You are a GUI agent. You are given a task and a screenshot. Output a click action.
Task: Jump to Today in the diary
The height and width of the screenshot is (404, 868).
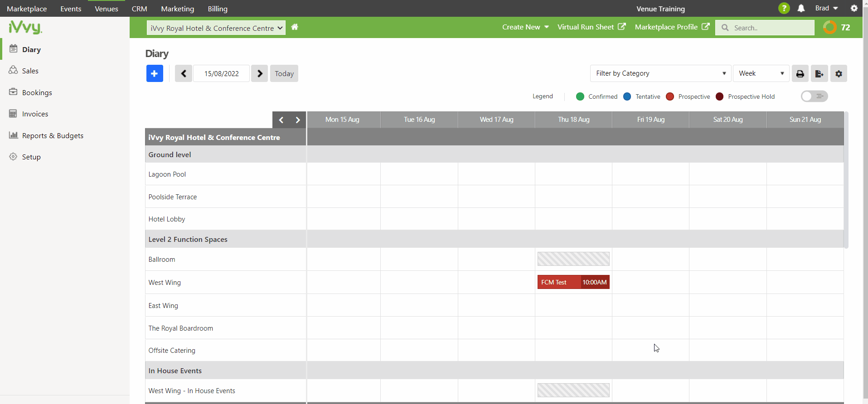point(284,73)
